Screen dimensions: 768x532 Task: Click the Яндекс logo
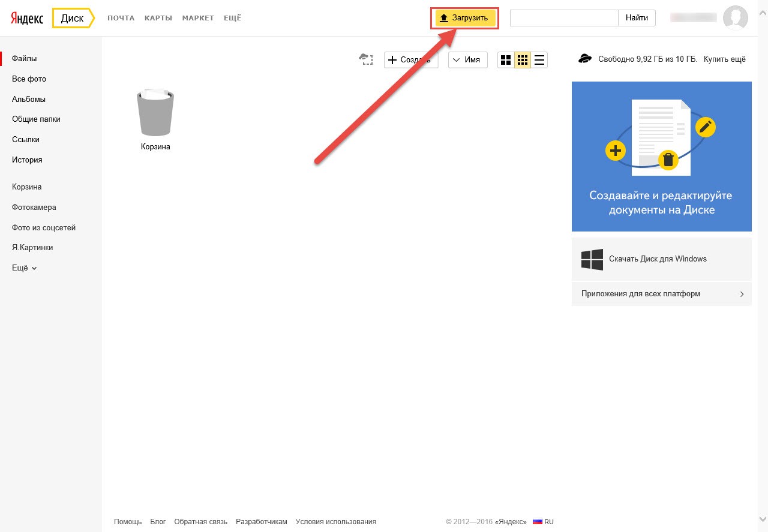pyautogui.click(x=26, y=18)
